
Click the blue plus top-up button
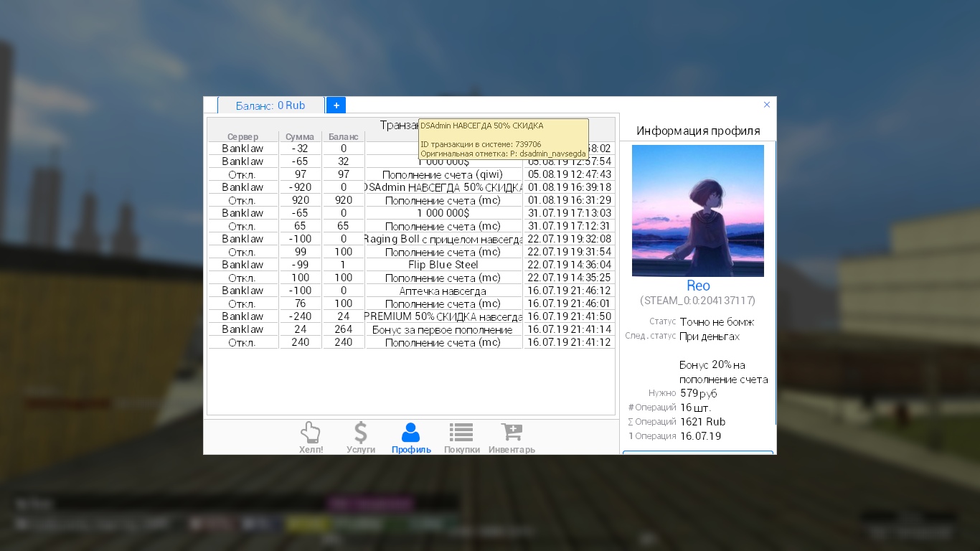(336, 105)
